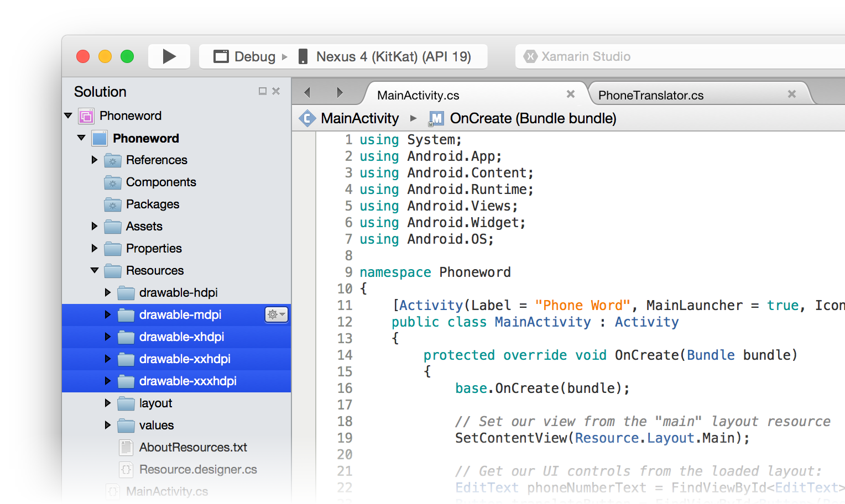This screenshot has height=504, width=845.
Task: Expand the drawable-hdpi folder
Action: [108, 292]
